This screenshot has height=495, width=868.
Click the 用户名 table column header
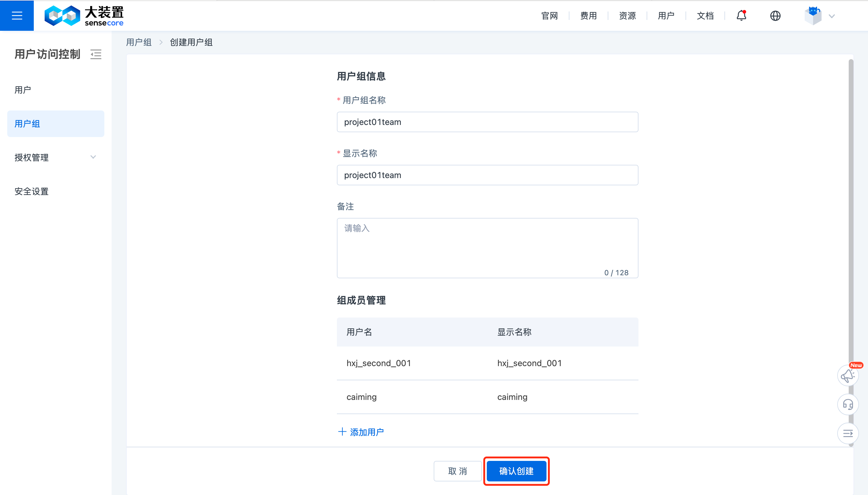359,332
